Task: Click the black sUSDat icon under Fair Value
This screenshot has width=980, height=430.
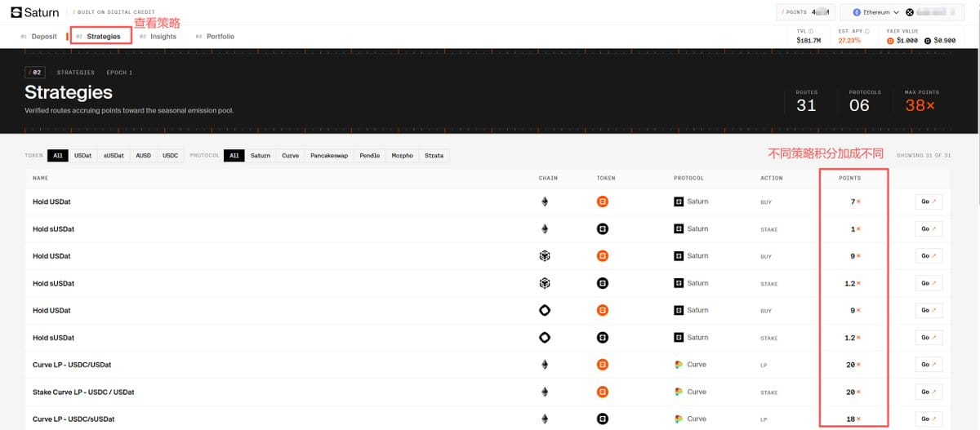Action: coord(928,40)
